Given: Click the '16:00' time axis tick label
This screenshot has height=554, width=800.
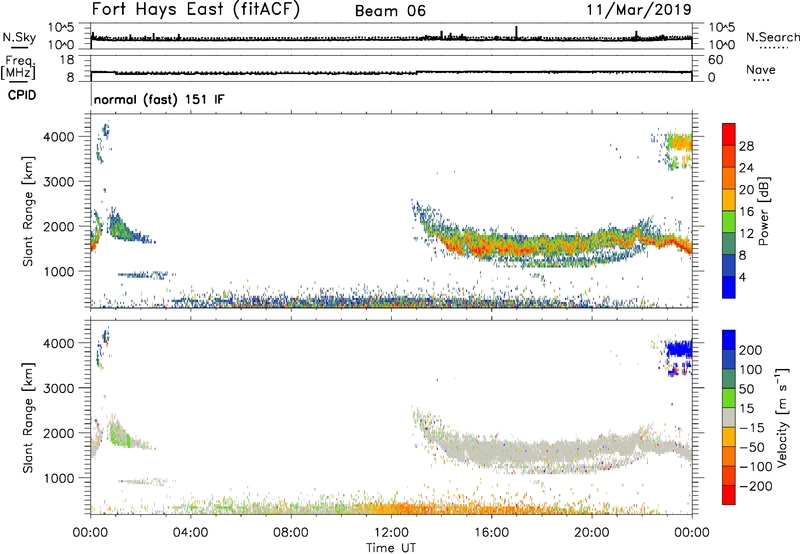Looking at the screenshot, I should (491, 533).
